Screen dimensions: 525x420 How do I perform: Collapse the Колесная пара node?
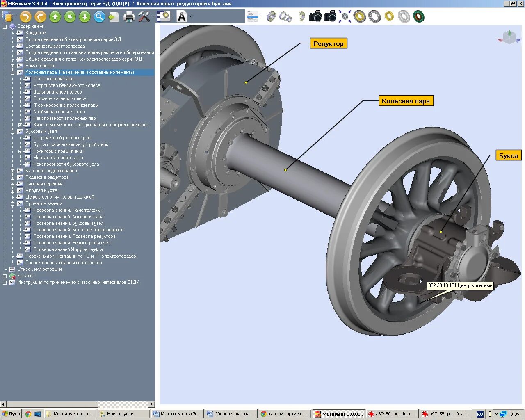tap(13, 73)
